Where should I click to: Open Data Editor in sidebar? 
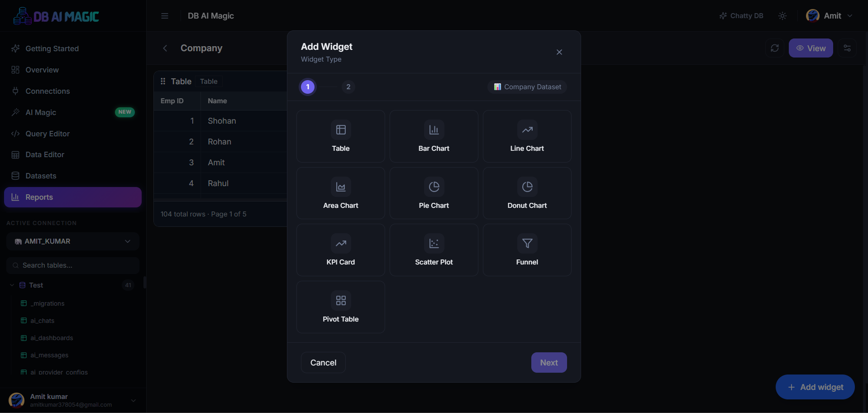tap(73, 154)
